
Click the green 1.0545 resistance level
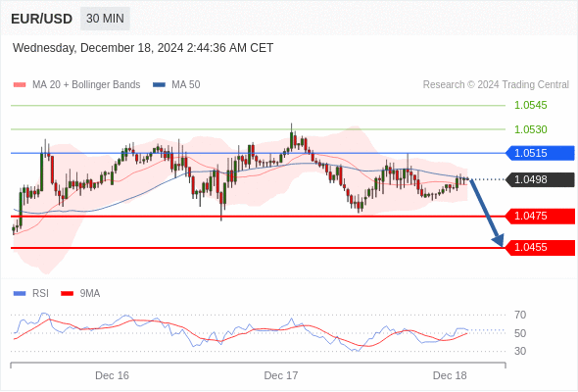[x=530, y=105]
